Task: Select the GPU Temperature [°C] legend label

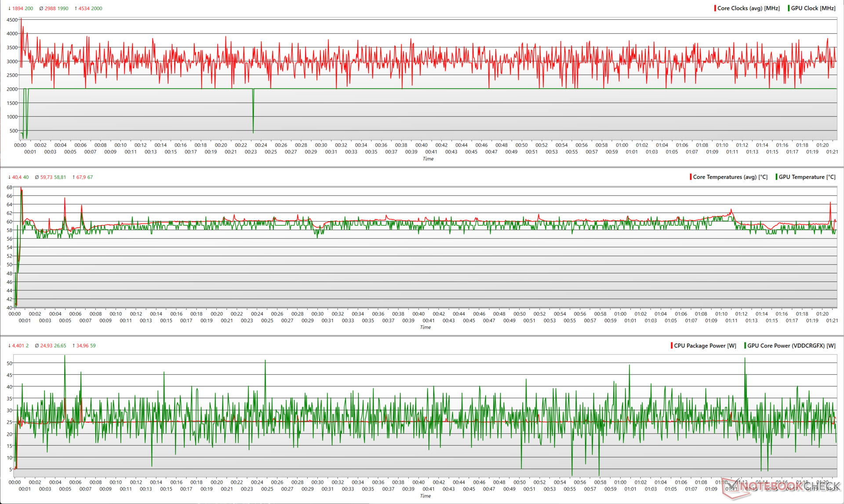Action: coord(807,177)
